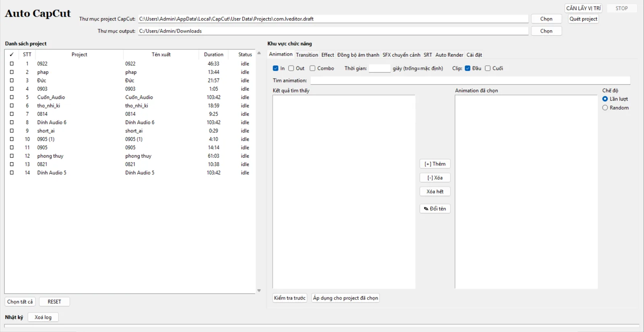Click the Chọn tất cả button

[x=20, y=302]
